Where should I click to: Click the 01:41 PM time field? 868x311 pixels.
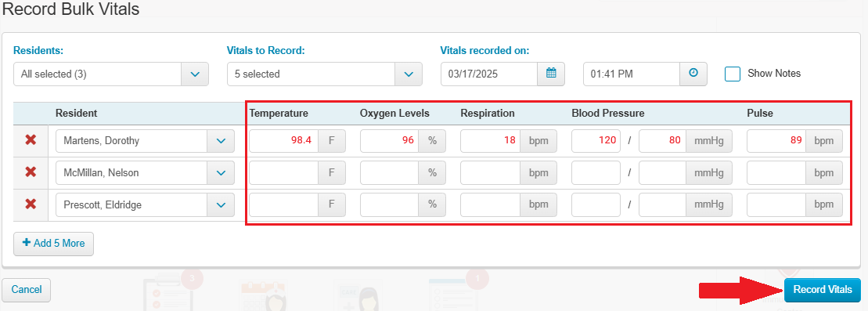632,74
